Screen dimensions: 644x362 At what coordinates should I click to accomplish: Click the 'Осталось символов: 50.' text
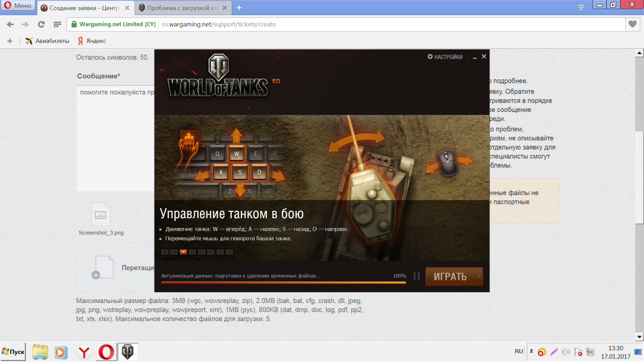click(113, 57)
